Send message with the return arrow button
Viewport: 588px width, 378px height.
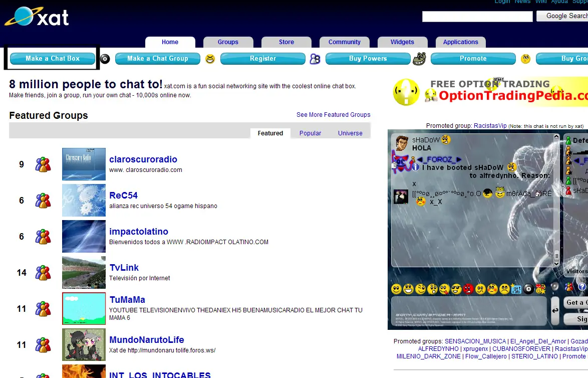555,310
